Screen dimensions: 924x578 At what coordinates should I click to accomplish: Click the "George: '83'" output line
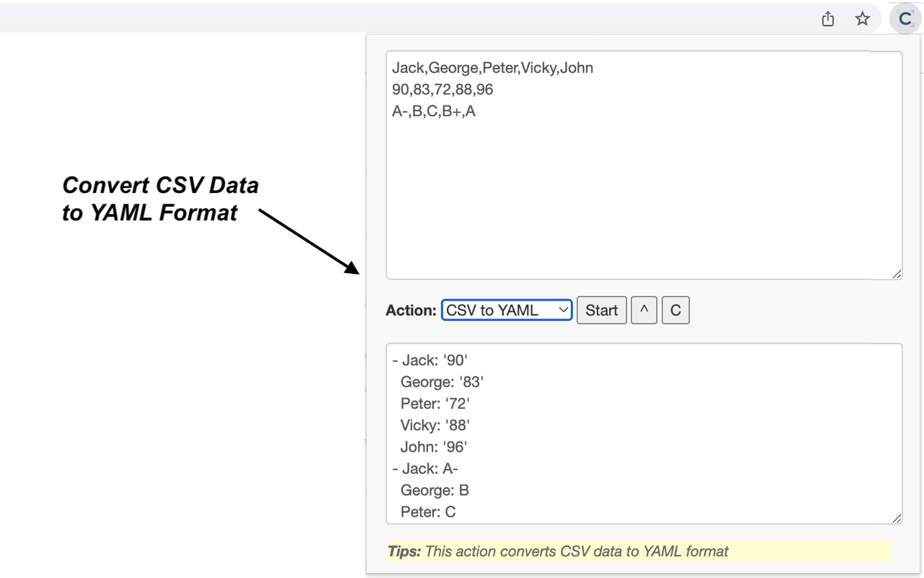coord(442,381)
